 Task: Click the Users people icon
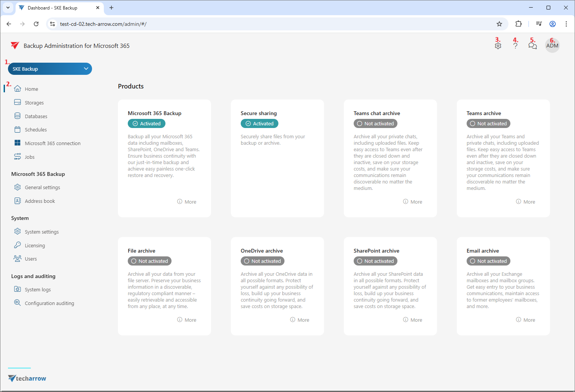(x=17, y=259)
